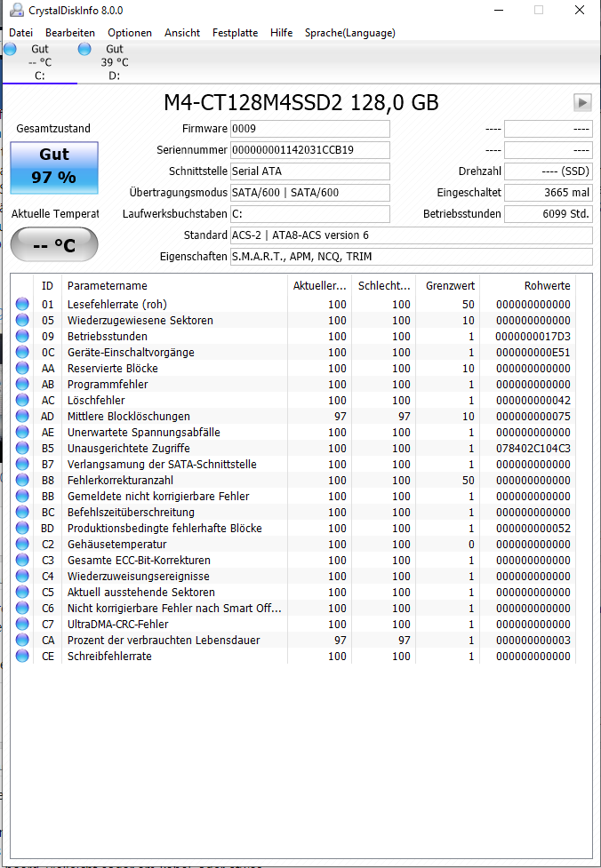The image size is (601, 868).
Task: Click status circle of Reservierte Blöcke row
Action: coord(22,368)
